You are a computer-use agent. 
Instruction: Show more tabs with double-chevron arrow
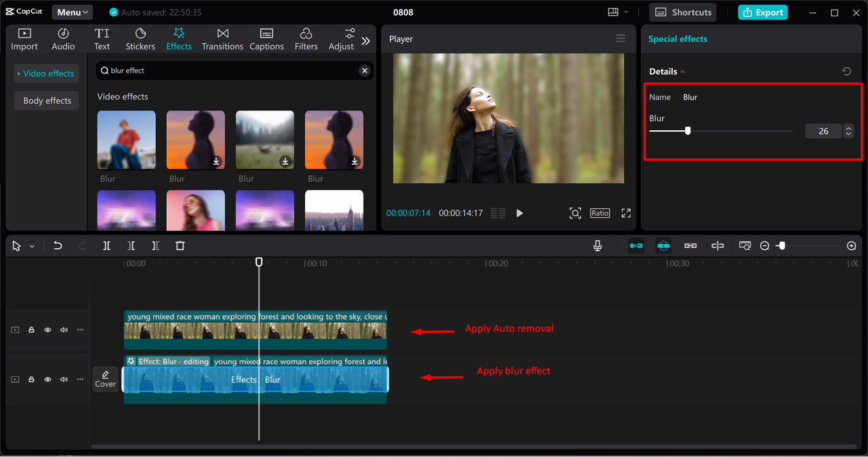pyautogui.click(x=366, y=41)
